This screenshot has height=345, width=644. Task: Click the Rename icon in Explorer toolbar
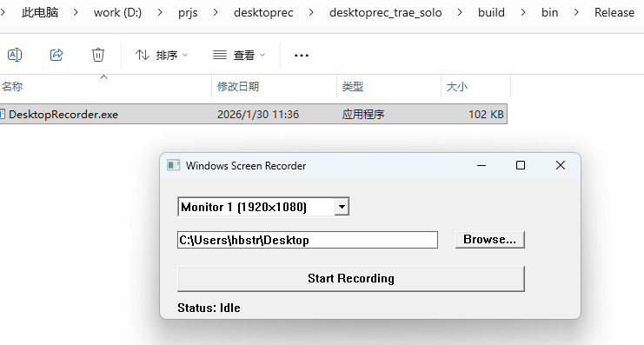click(x=15, y=55)
